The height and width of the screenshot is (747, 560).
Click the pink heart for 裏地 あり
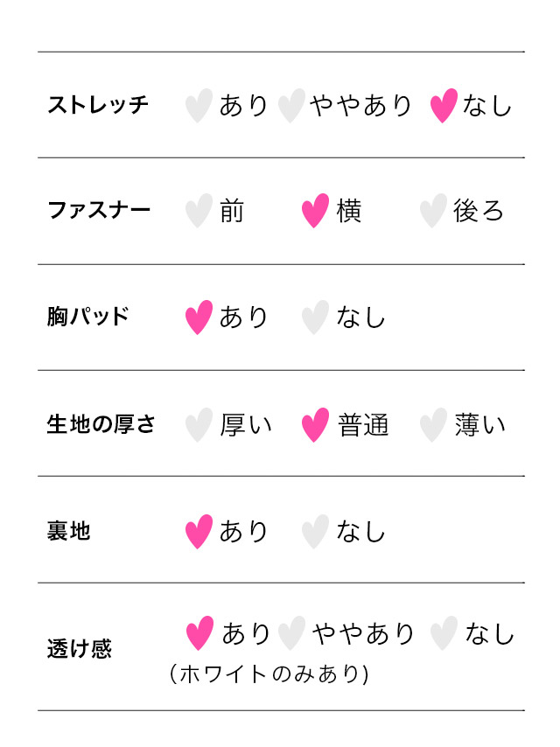(x=199, y=532)
